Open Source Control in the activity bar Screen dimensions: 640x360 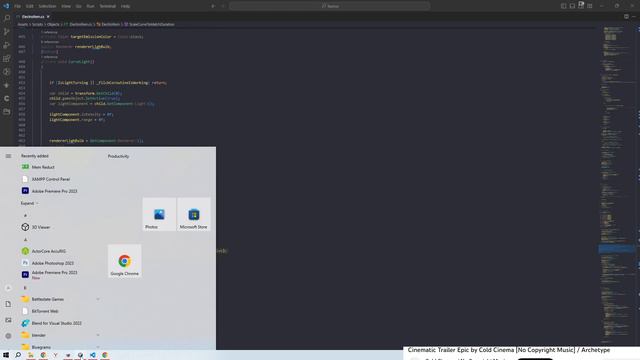point(7,31)
